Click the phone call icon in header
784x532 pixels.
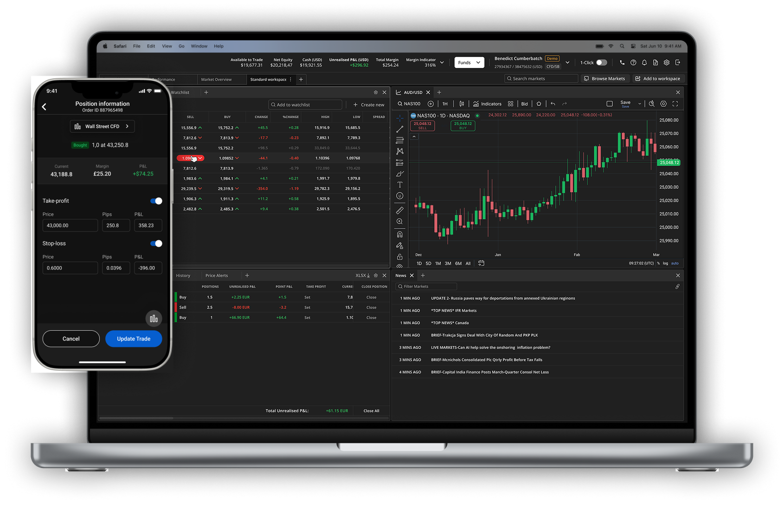pos(622,63)
